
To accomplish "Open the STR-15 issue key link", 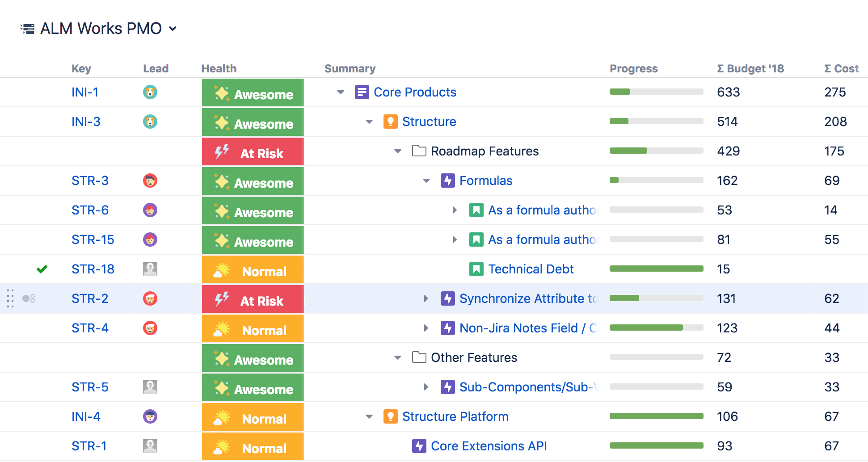I will click(x=93, y=240).
